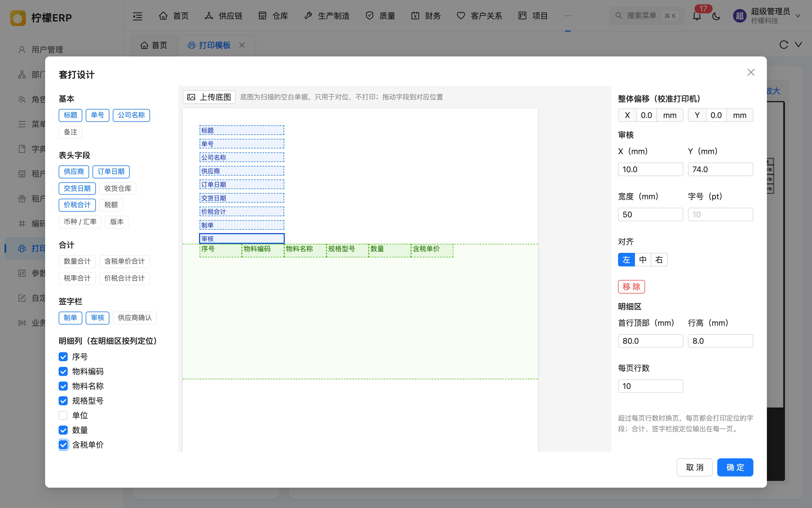Uncheck the 物料编码 detail column
Screen dimensions: 812x508
[63, 372]
